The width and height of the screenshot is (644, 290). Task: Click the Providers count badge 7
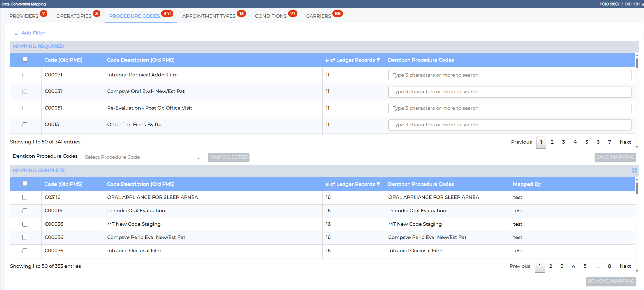coord(44,14)
